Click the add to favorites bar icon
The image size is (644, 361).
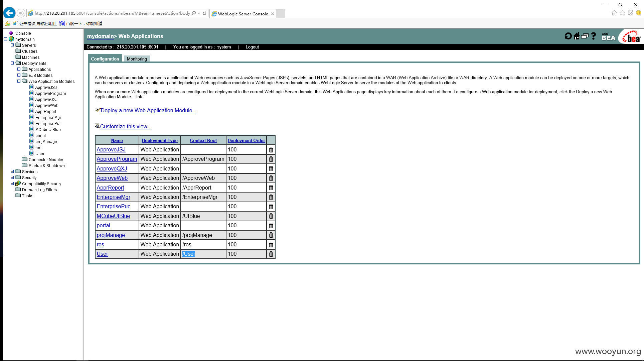7,23
